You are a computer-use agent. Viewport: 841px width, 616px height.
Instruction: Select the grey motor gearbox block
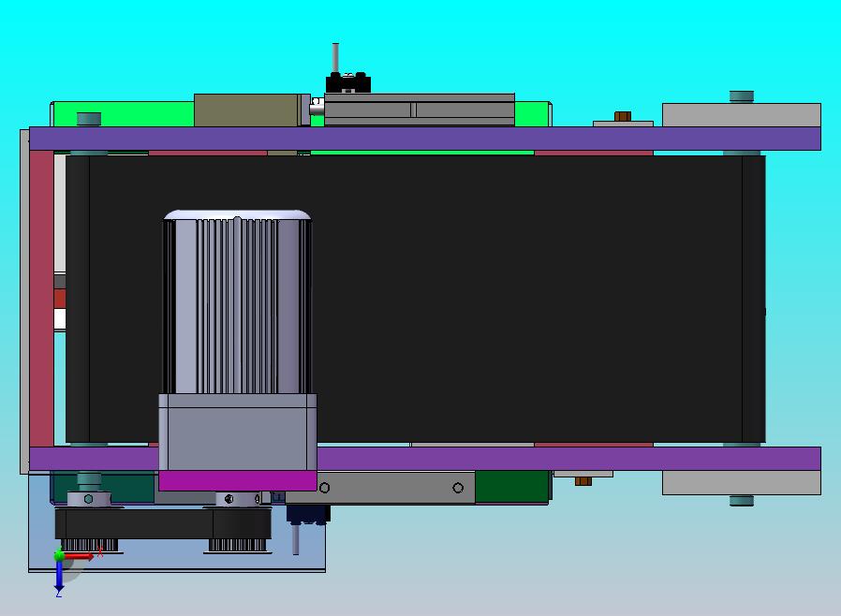(x=238, y=433)
